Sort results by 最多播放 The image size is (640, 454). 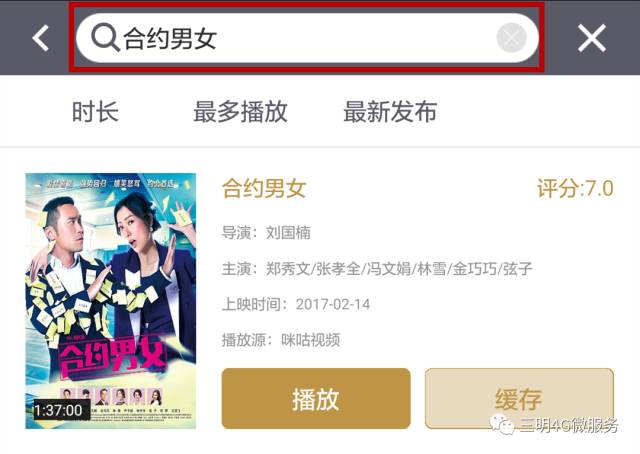(240, 112)
